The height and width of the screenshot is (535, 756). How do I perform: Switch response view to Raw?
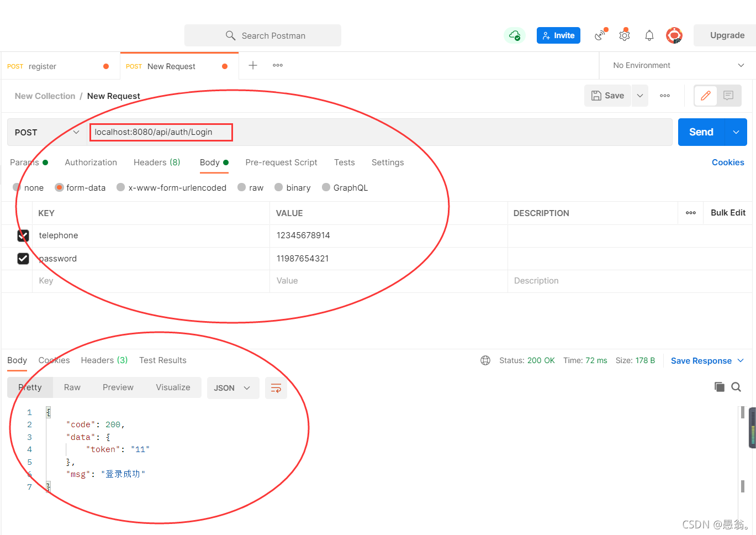point(72,387)
